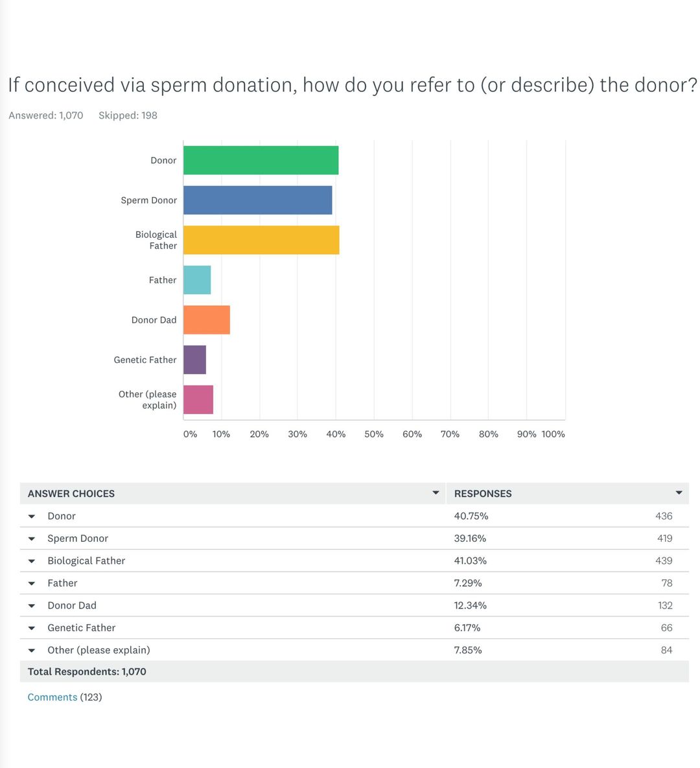700x768 pixels.
Task: Expand the Donor row caret
Action: [31, 517]
